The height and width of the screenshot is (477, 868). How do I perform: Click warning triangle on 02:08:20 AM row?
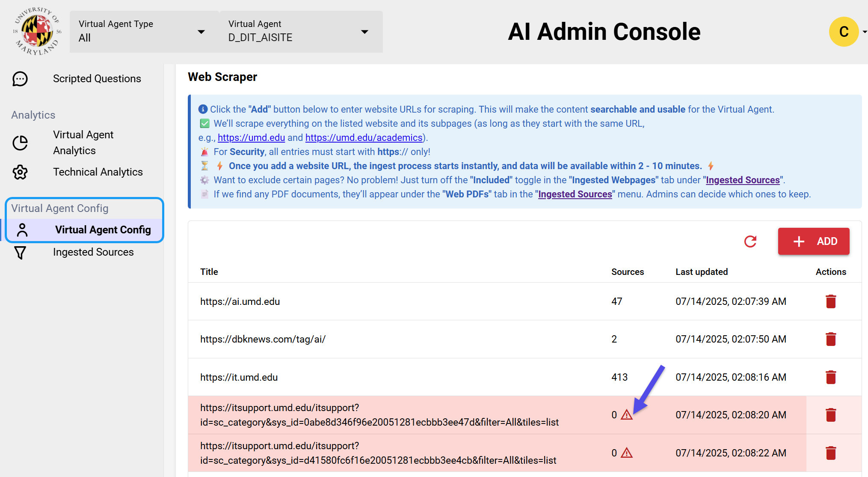coord(626,415)
